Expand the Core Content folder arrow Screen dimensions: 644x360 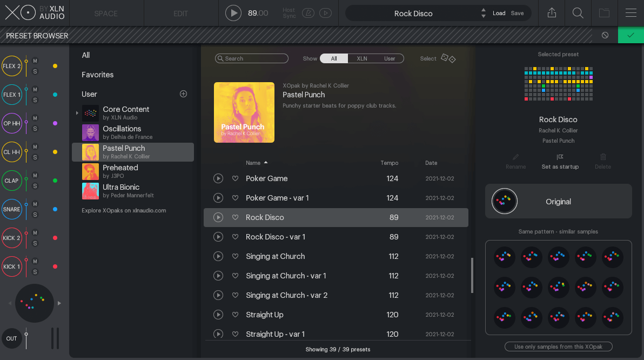(77, 113)
